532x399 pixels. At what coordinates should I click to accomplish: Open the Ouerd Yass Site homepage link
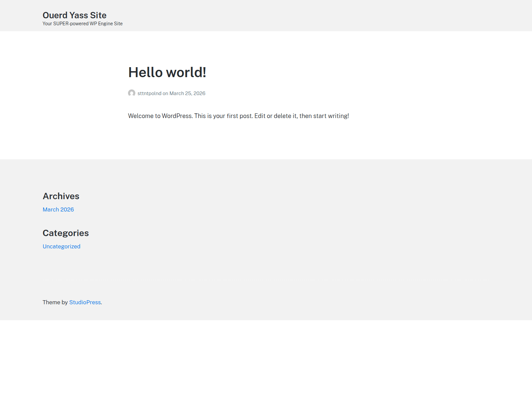[x=74, y=15]
